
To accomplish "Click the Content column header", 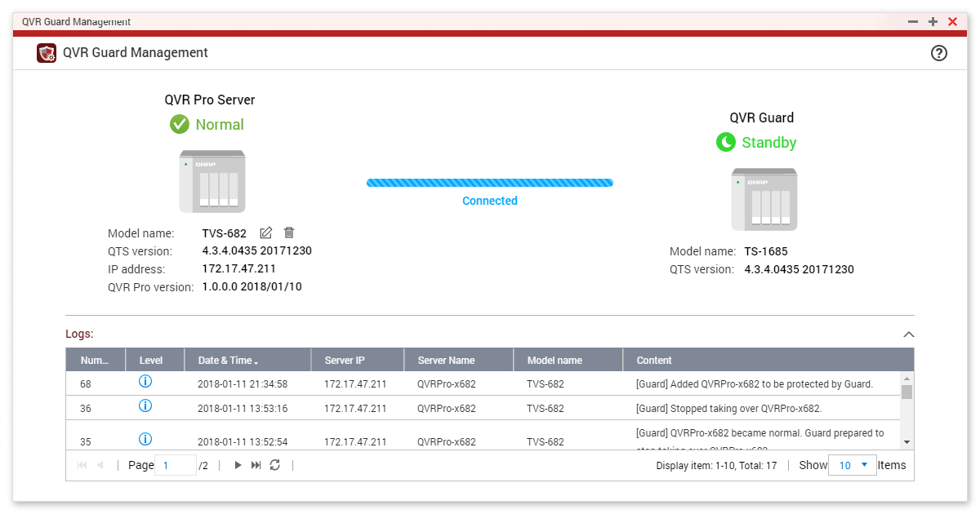I will [x=654, y=361].
